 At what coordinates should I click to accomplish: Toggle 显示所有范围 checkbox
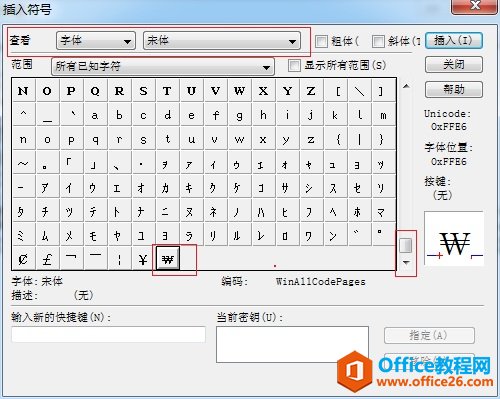pos(294,65)
